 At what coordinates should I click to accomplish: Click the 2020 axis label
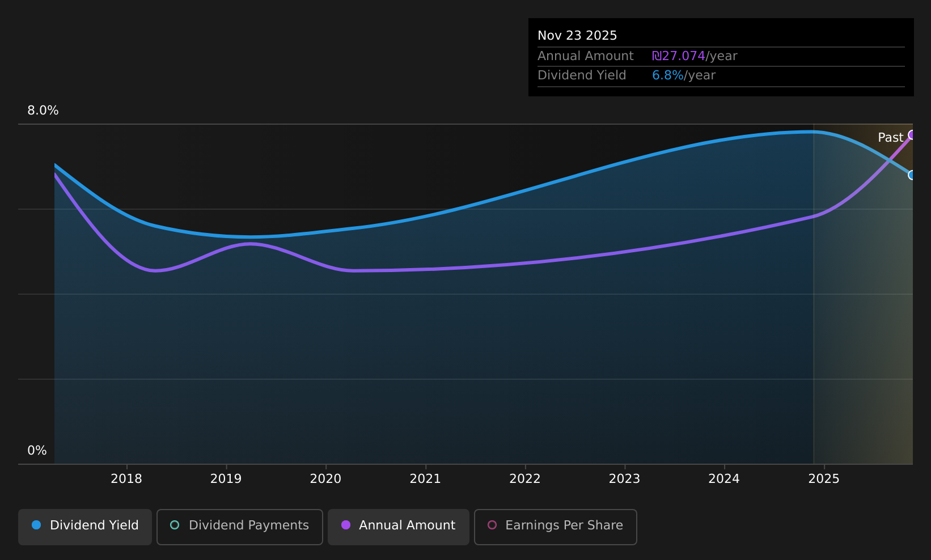(325, 479)
